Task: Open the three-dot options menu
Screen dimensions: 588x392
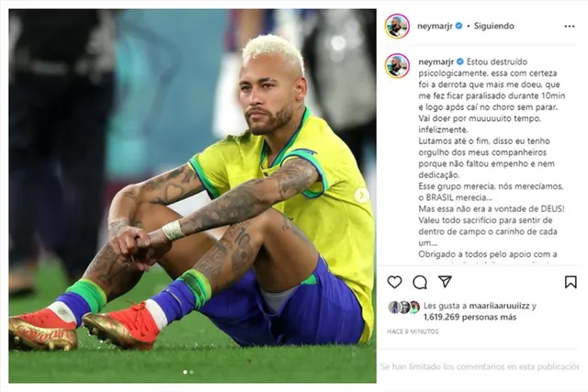Action: click(x=570, y=27)
